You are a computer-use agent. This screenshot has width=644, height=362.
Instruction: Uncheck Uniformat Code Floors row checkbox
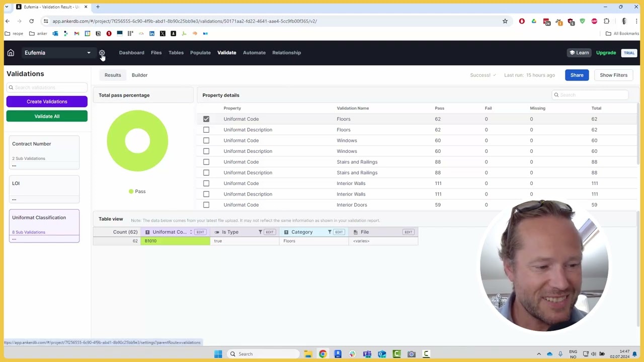(206, 119)
